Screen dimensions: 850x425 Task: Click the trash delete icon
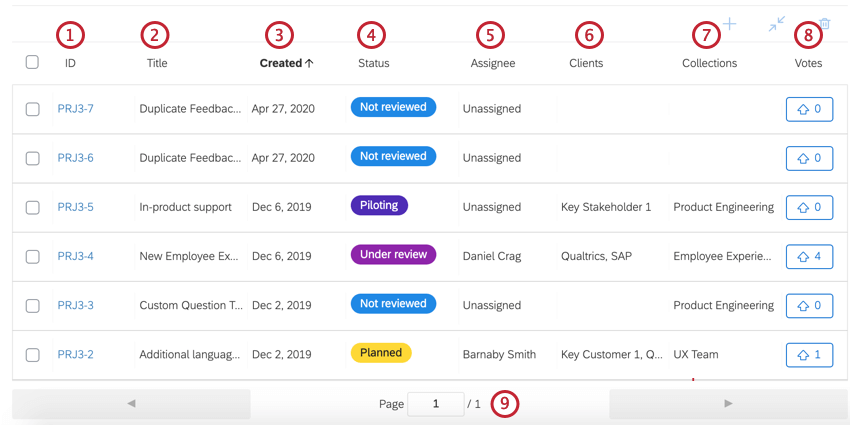click(824, 24)
